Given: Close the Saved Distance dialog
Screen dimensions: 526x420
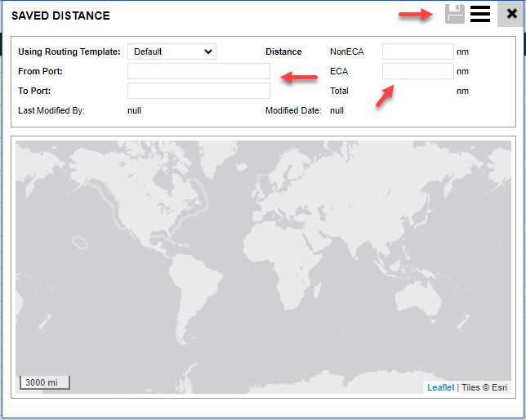Looking at the screenshot, I should [x=511, y=14].
